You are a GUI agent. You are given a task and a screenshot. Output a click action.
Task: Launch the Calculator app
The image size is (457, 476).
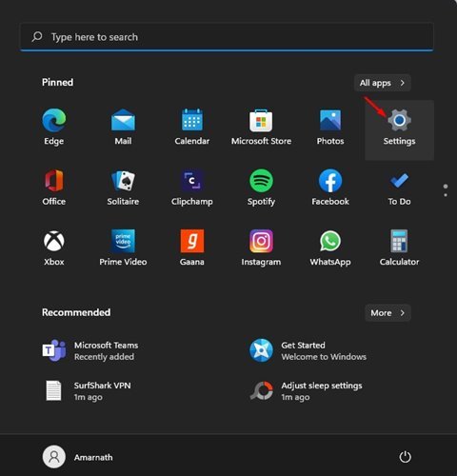point(399,241)
